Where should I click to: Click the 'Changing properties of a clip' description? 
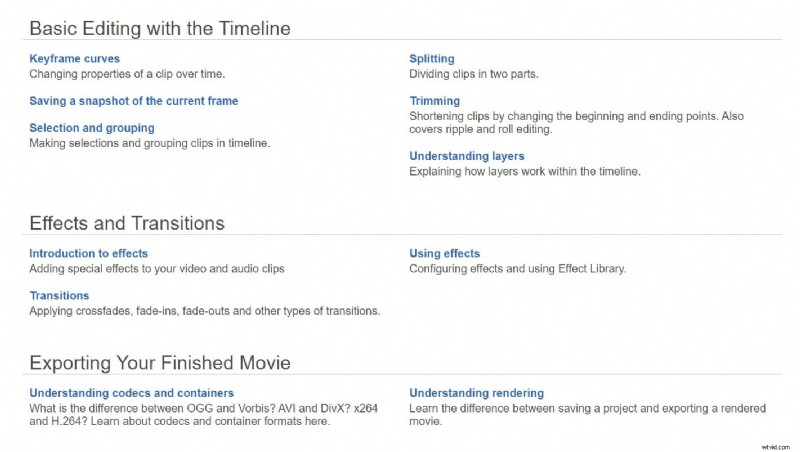coord(127,74)
